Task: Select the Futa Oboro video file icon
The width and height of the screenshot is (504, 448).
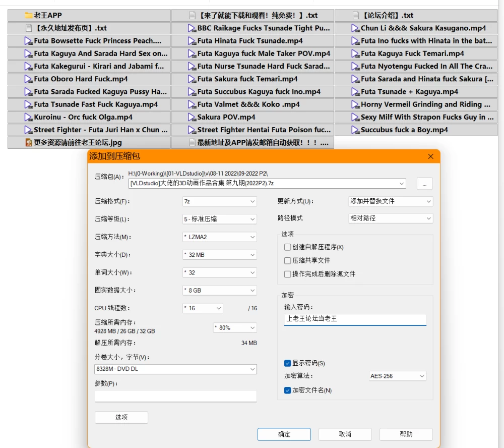Action: tap(29, 79)
